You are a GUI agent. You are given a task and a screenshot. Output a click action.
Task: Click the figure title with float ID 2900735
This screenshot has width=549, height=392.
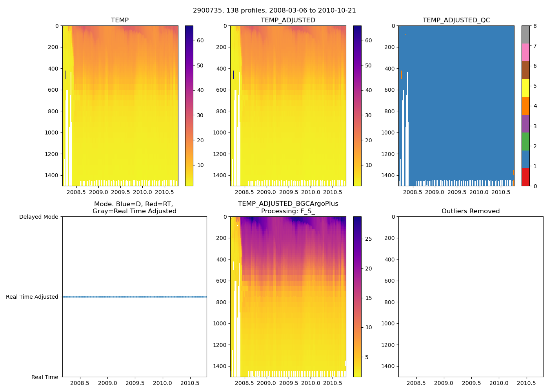tap(274, 11)
